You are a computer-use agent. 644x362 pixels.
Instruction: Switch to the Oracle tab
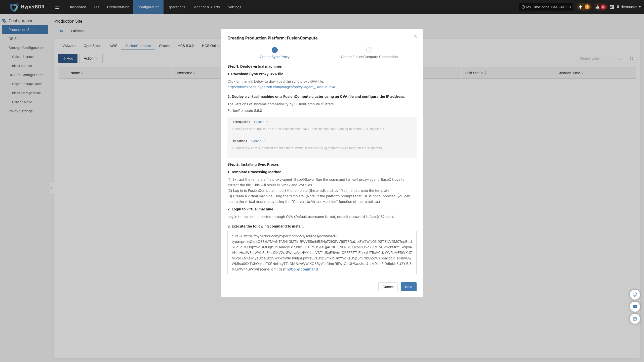[x=164, y=46]
